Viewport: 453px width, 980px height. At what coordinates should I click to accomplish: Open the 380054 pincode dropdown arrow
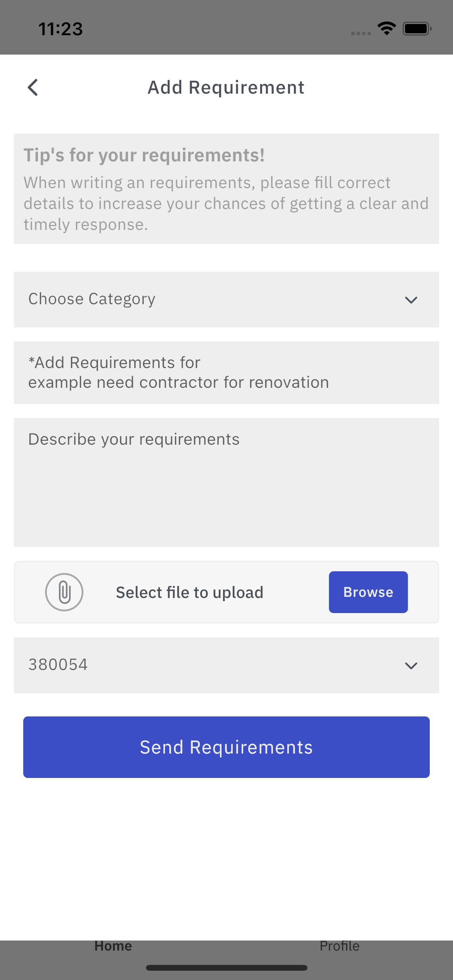tap(411, 666)
